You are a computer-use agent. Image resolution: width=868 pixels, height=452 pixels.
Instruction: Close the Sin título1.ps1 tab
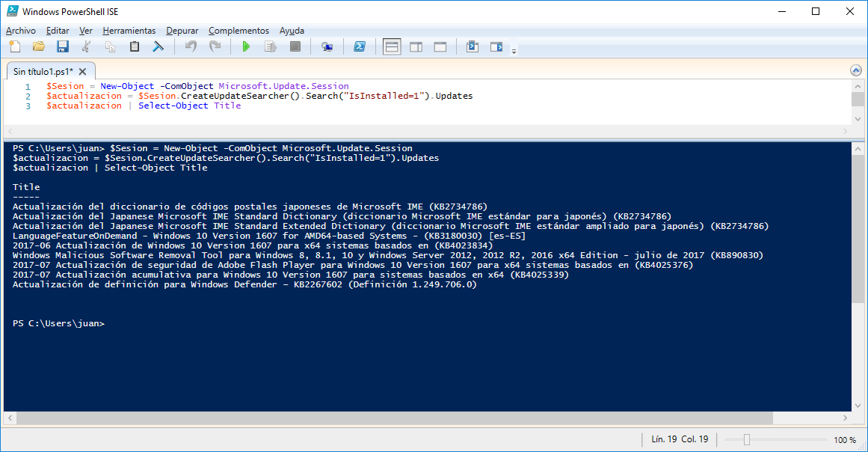point(82,72)
